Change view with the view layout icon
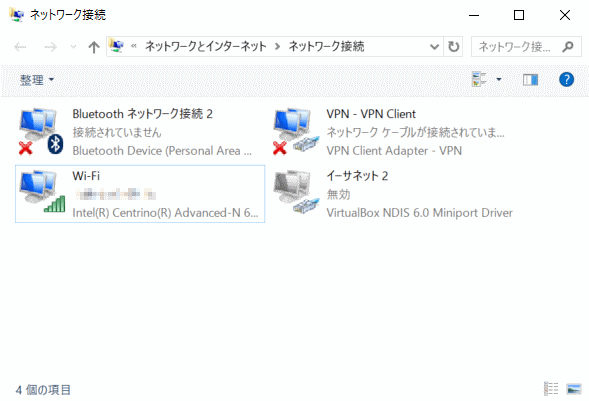The image size is (589, 401). click(x=479, y=80)
